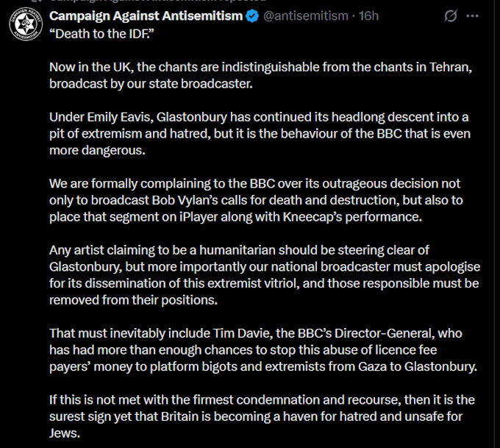Viewport: 500px width, 448px height.
Task: Click the final word "Jews." of the post
Action: point(65,433)
